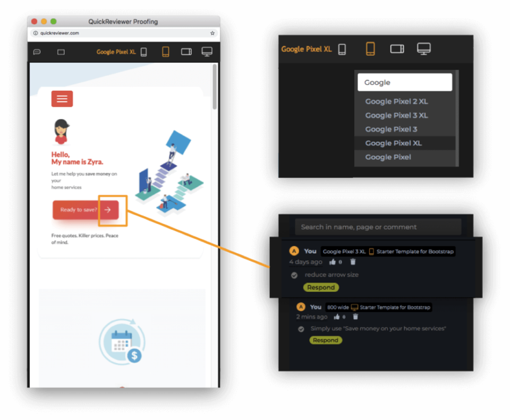Delete the "Simply use" comment posted 2 mins ago
The image size is (510, 420).
(x=355, y=317)
